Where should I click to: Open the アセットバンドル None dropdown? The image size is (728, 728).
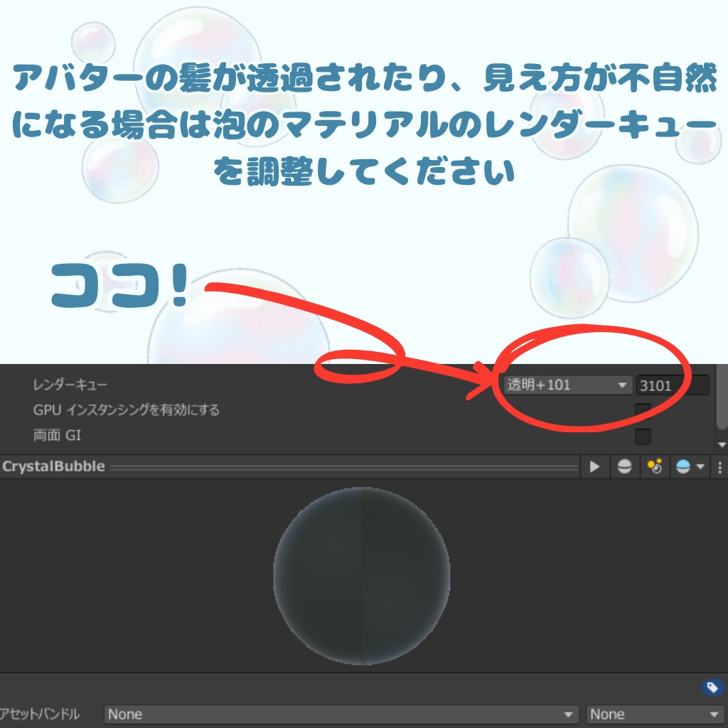pos(340,714)
